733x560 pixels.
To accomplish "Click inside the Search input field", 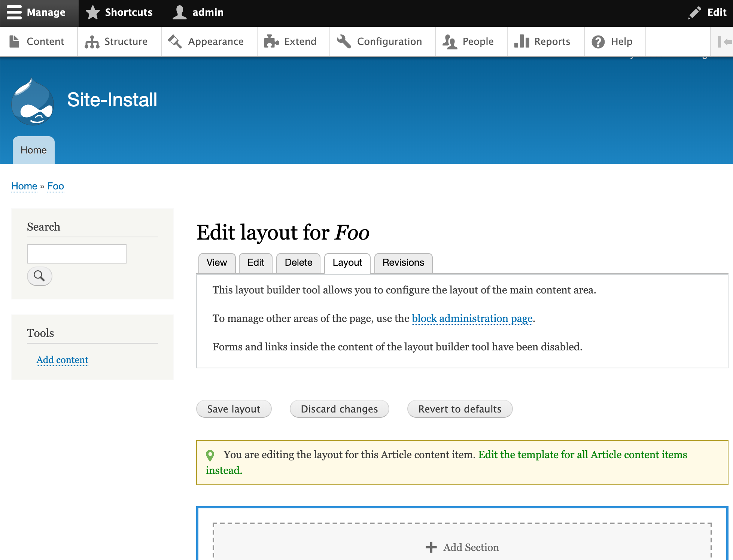I will point(76,253).
